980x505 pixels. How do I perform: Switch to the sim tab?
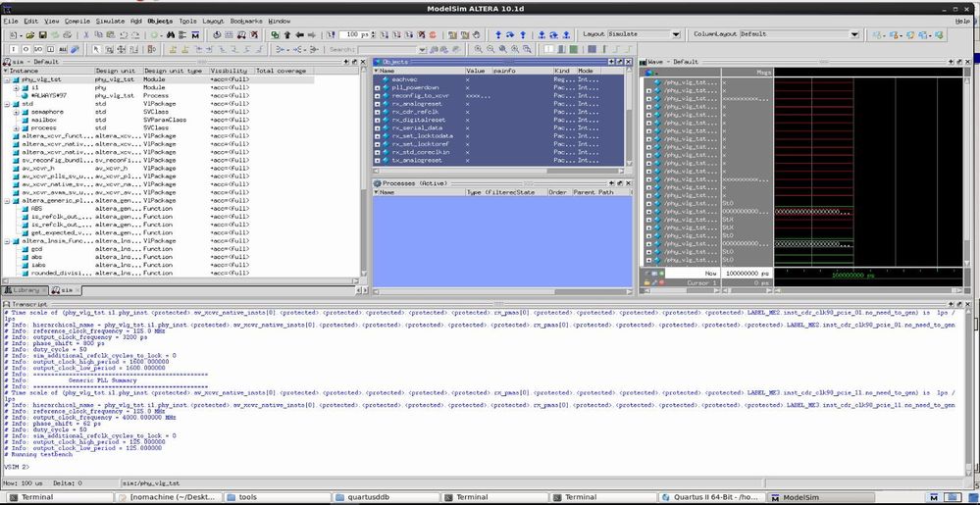click(64, 290)
